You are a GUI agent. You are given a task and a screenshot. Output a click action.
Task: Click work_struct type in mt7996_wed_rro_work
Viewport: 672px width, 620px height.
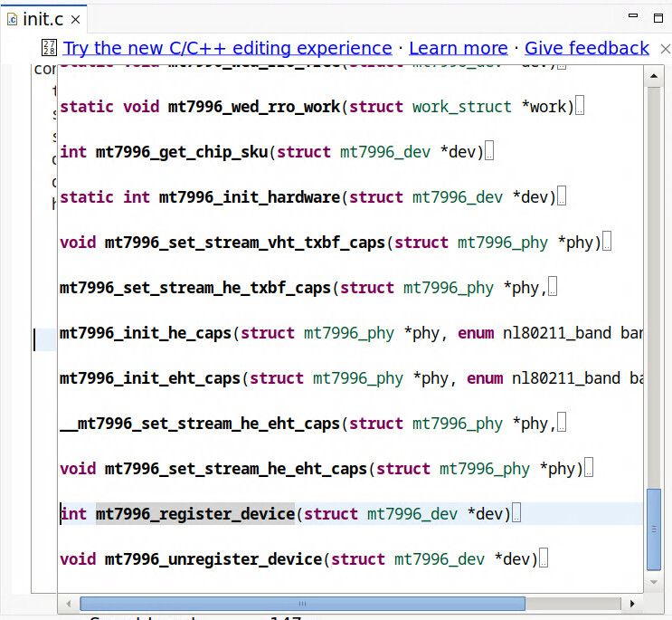pyautogui.click(x=462, y=107)
